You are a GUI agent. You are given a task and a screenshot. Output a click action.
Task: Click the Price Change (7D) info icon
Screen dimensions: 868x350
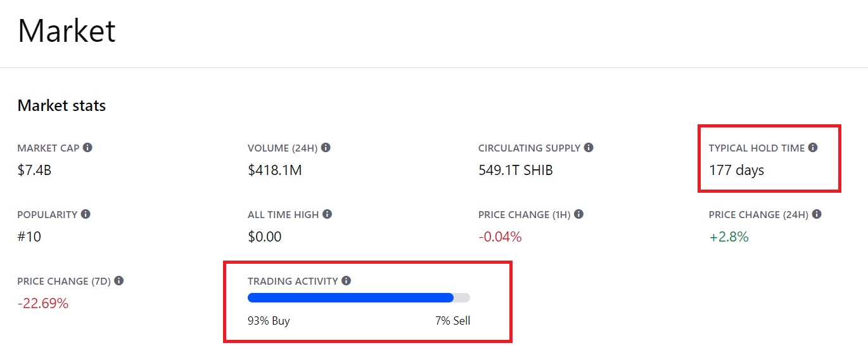coord(118,280)
